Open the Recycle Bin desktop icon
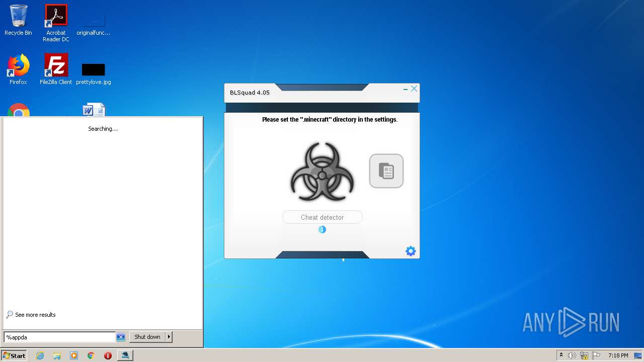Viewport: 644px width, 362px height. click(x=18, y=20)
